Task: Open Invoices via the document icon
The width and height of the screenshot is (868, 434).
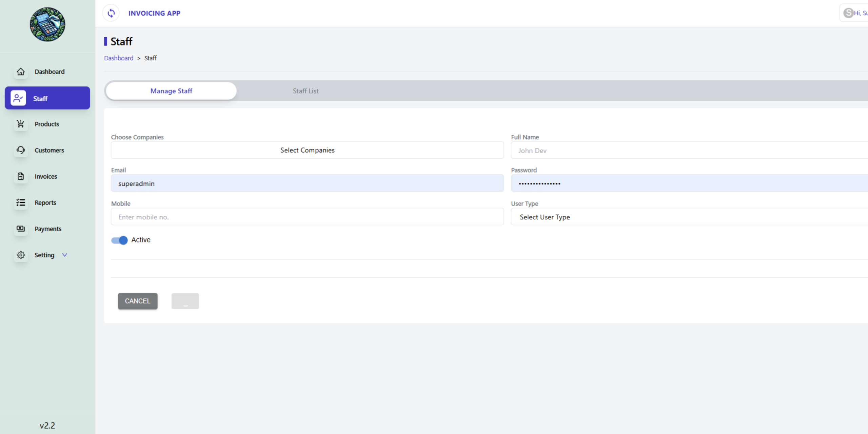Action: pos(21,176)
